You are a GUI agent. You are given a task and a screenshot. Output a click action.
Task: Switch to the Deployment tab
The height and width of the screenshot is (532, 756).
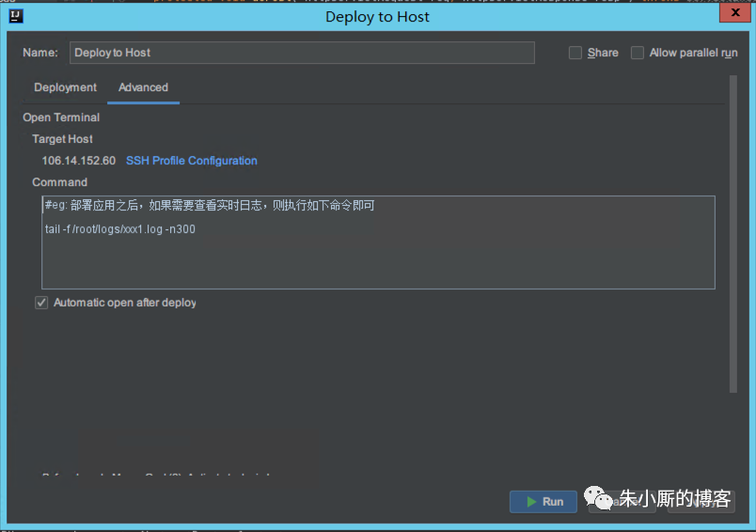pyautogui.click(x=65, y=87)
